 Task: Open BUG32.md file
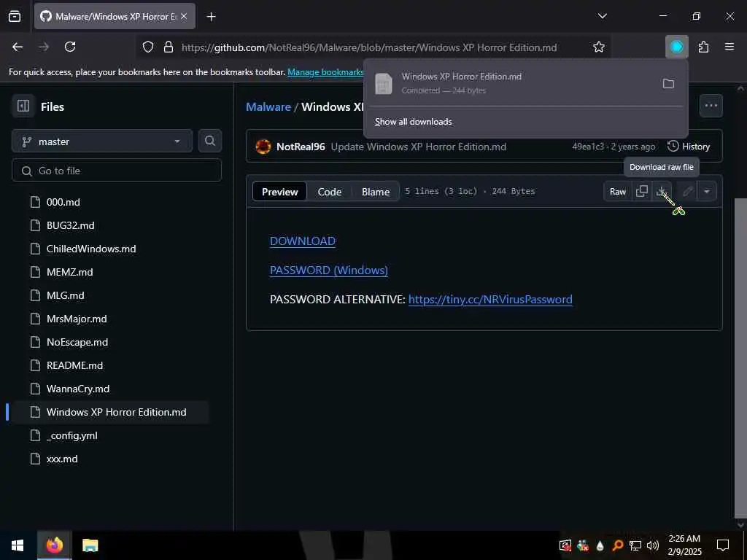(x=70, y=225)
